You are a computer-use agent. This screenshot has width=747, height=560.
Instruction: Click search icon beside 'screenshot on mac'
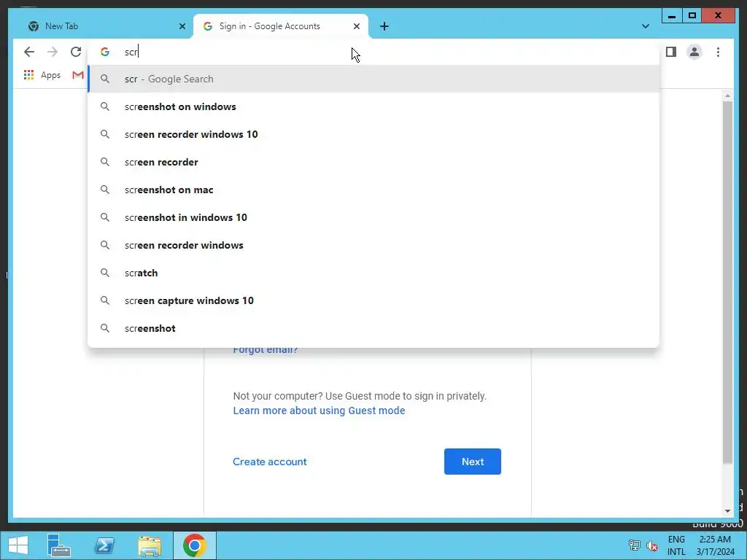105,190
